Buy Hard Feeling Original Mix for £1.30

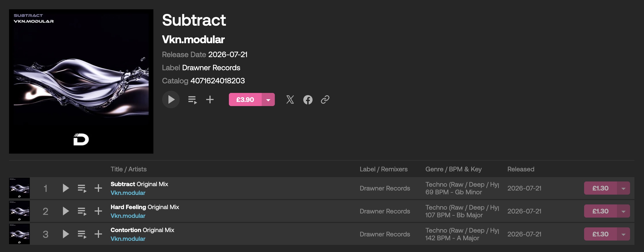point(601,211)
